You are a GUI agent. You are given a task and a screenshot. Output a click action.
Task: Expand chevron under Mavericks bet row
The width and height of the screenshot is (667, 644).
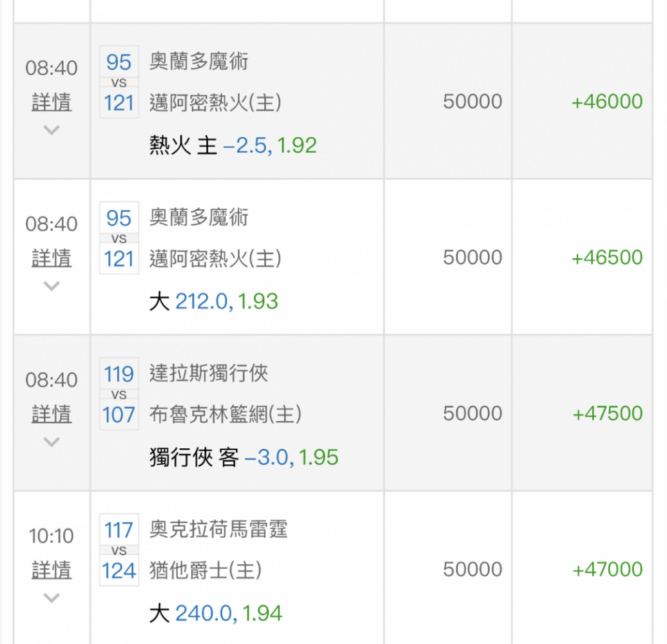point(52,442)
